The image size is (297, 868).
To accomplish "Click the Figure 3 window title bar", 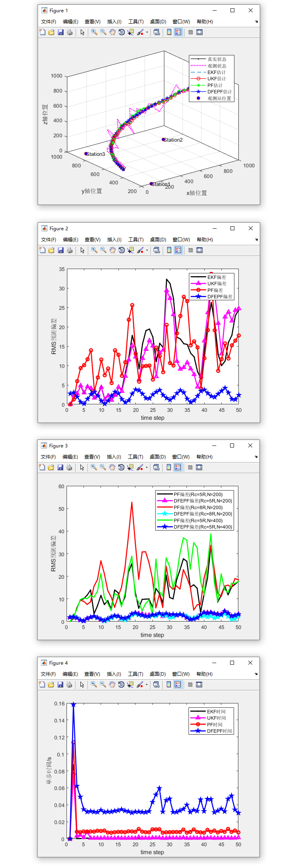I will coord(148,446).
